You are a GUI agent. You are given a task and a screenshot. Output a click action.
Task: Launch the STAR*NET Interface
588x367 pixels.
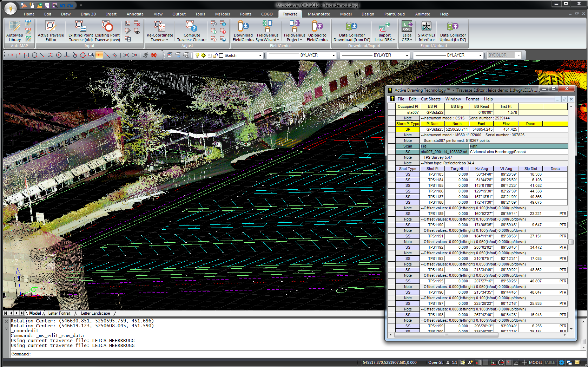pos(427,31)
